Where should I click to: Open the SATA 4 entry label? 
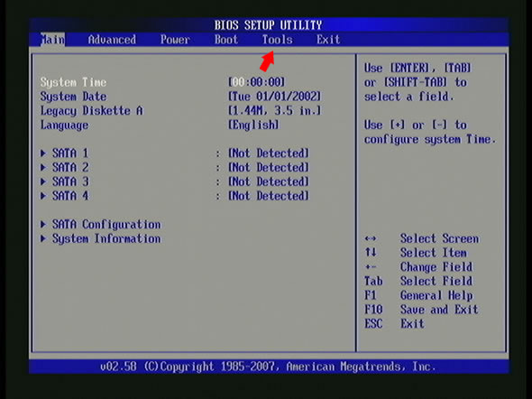click(x=70, y=196)
